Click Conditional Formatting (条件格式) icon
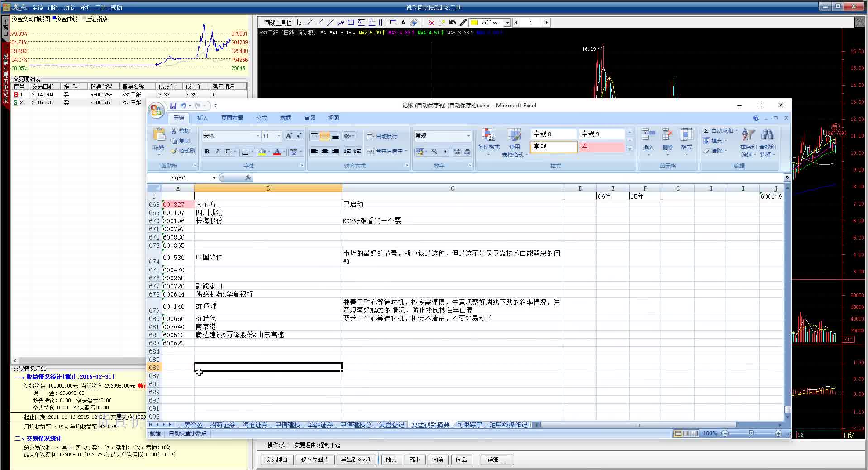868x470 pixels. pos(489,142)
